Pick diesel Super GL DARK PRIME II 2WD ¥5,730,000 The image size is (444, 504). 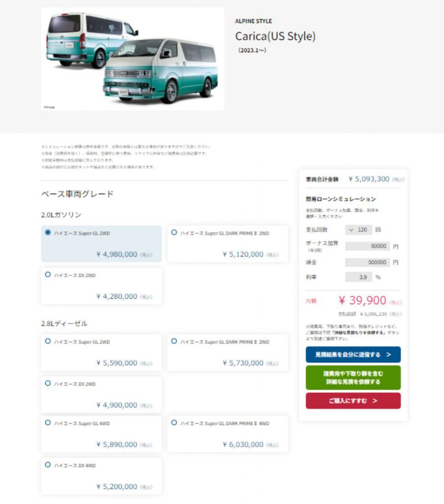click(x=228, y=352)
